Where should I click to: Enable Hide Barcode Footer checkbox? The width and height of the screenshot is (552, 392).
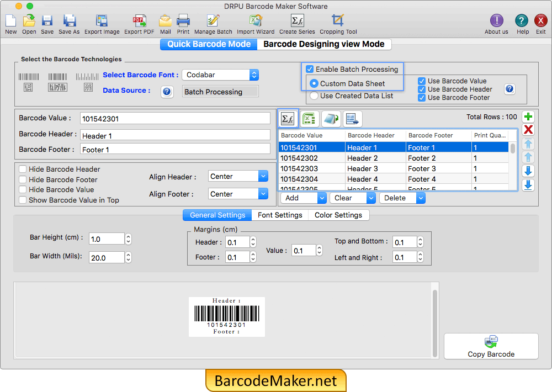click(23, 179)
